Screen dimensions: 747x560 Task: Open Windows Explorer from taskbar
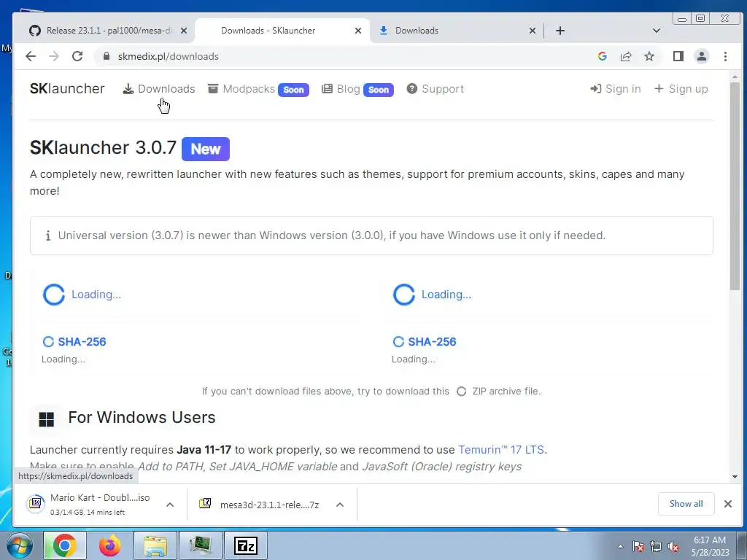pyautogui.click(x=155, y=545)
